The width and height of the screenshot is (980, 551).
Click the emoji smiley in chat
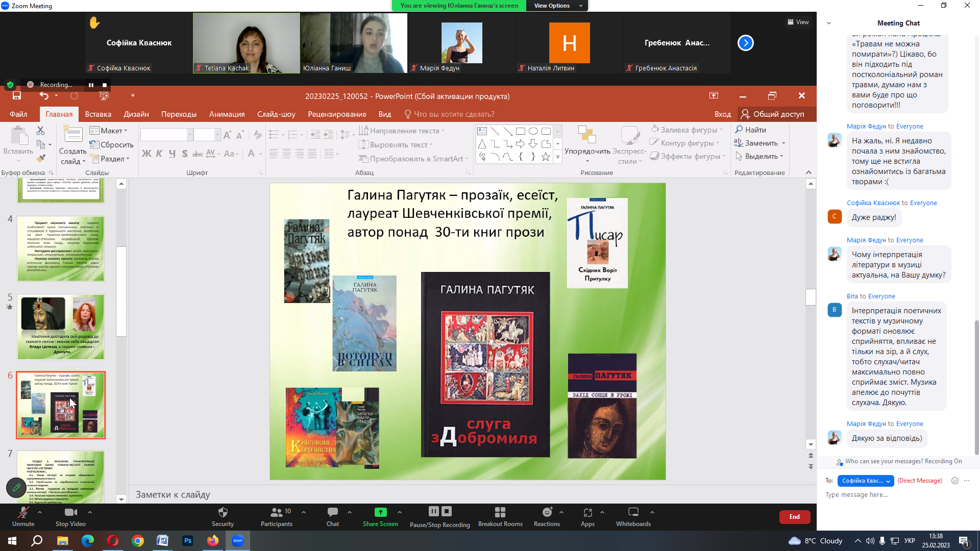(955, 481)
